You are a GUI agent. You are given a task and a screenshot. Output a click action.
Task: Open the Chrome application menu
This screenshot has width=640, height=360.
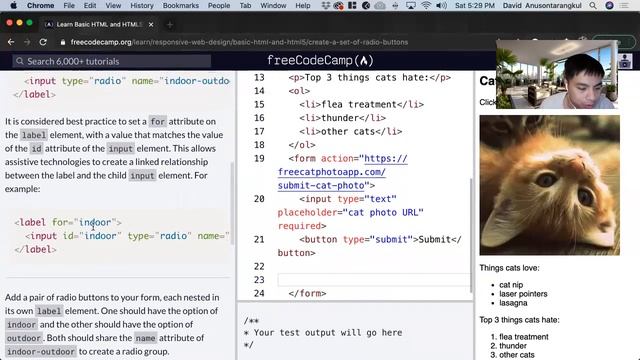click(40, 5)
